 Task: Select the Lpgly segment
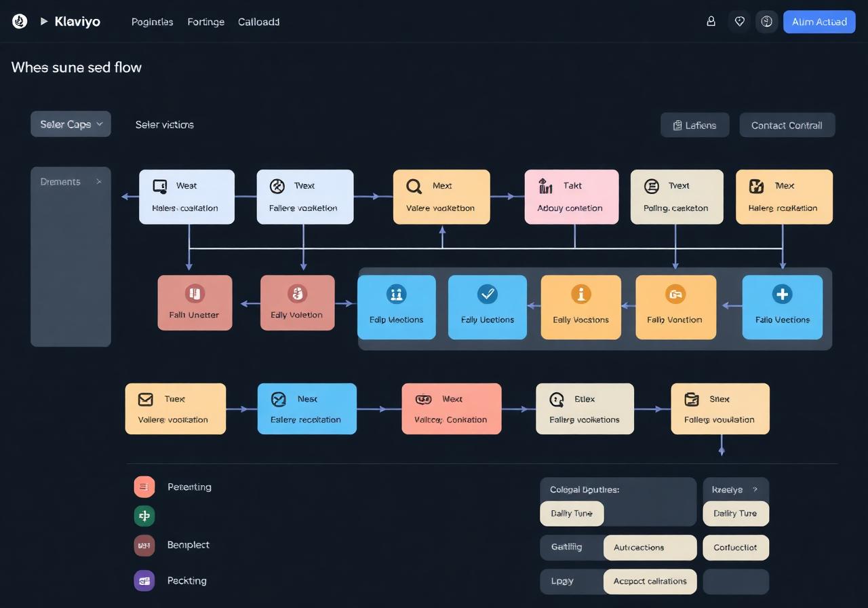pos(571,581)
